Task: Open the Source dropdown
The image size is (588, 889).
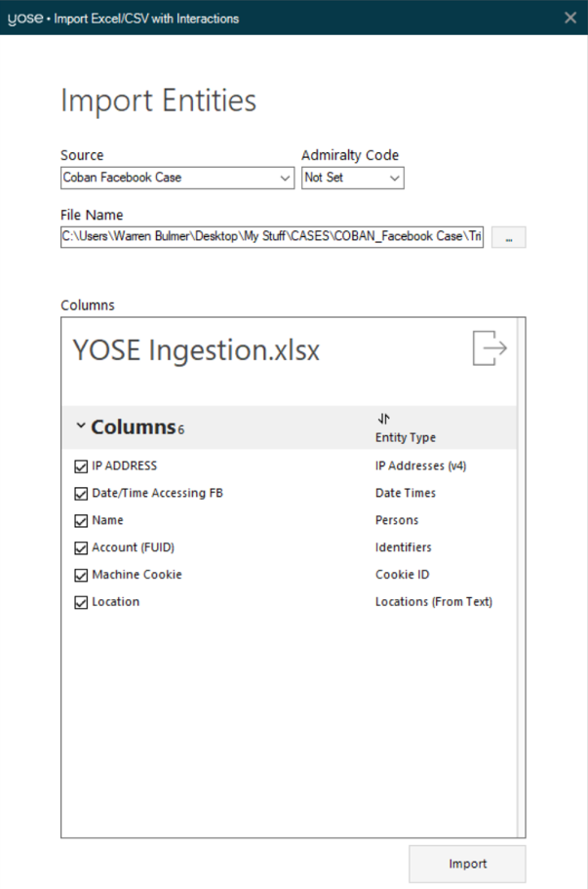Action: coord(284,179)
